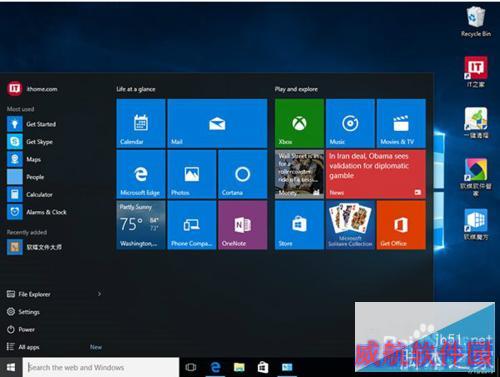
Task: Open the Store tile
Action: point(299,225)
